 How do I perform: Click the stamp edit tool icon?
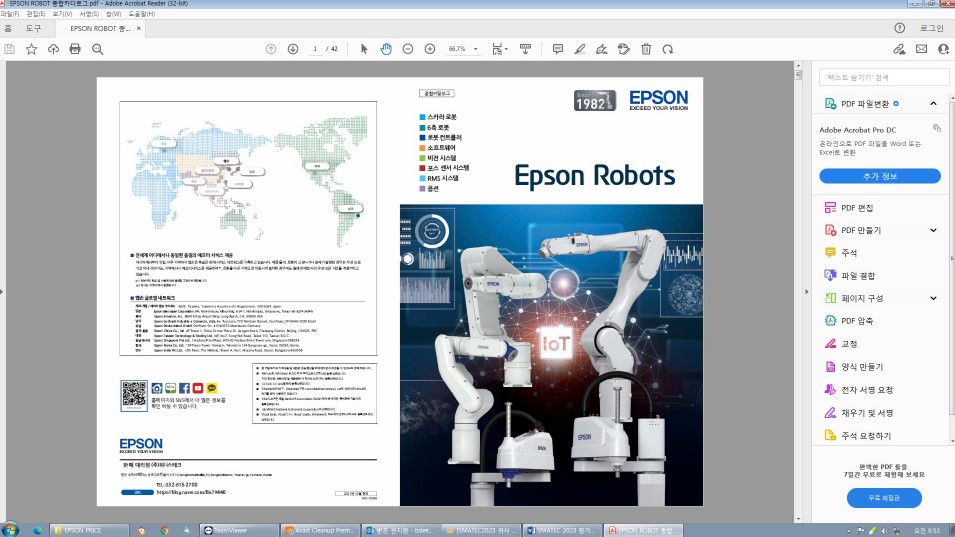(x=624, y=49)
